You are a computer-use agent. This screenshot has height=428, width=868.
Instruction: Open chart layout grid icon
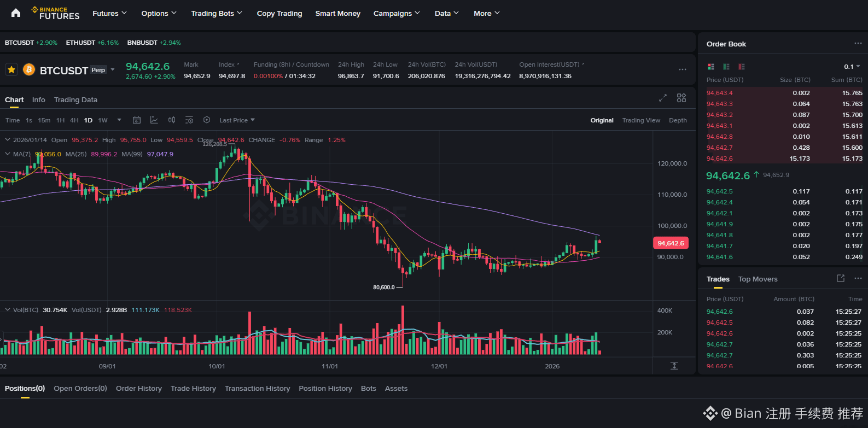coord(681,98)
